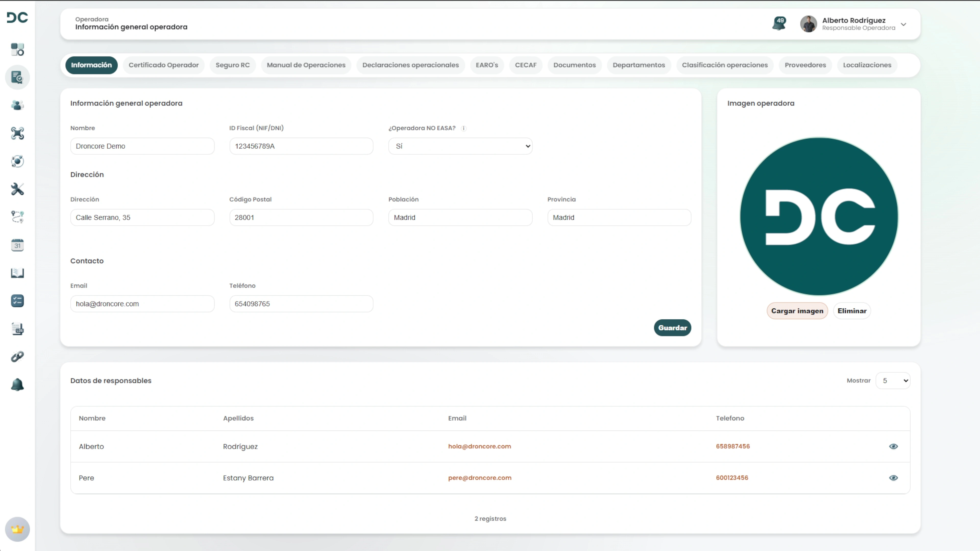
Task: Focus the Provincia field
Action: [619, 218]
